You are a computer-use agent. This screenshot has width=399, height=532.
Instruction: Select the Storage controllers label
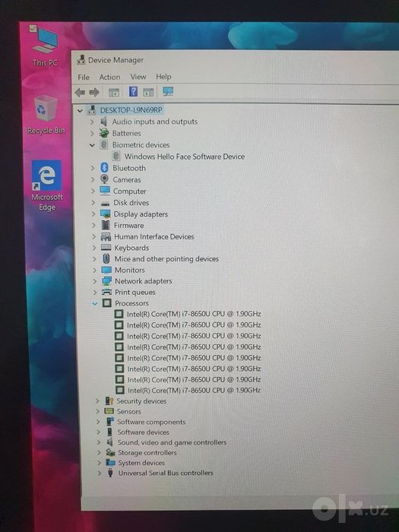(147, 453)
